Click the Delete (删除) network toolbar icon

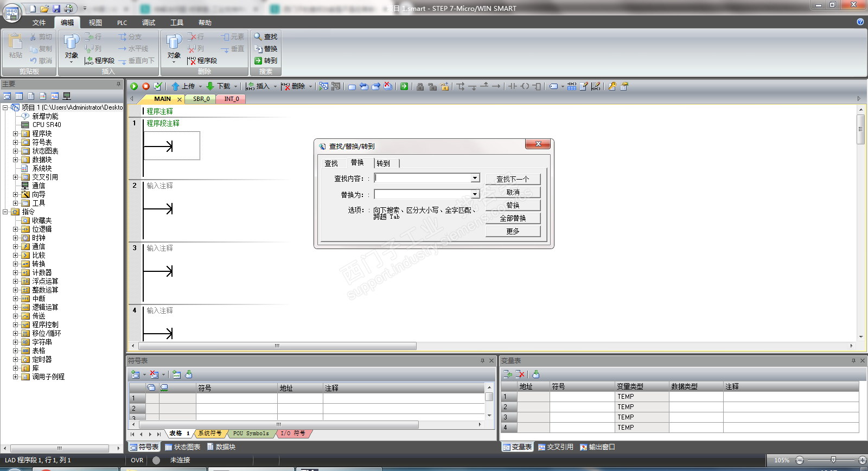pos(285,86)
